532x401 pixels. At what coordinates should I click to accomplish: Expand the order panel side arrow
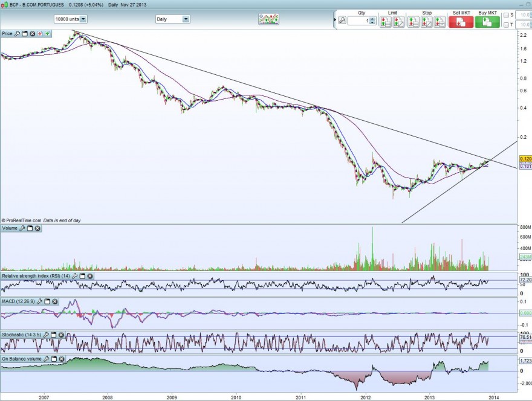[335, 20]
